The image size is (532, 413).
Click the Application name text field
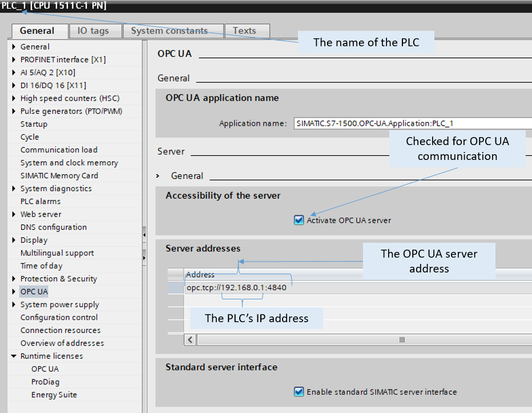[412, 123]
